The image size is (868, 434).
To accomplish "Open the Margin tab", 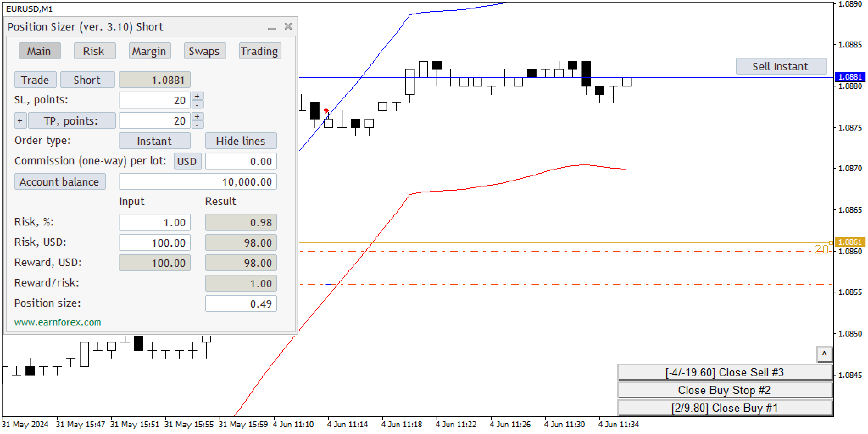I will tap(149, 51).
